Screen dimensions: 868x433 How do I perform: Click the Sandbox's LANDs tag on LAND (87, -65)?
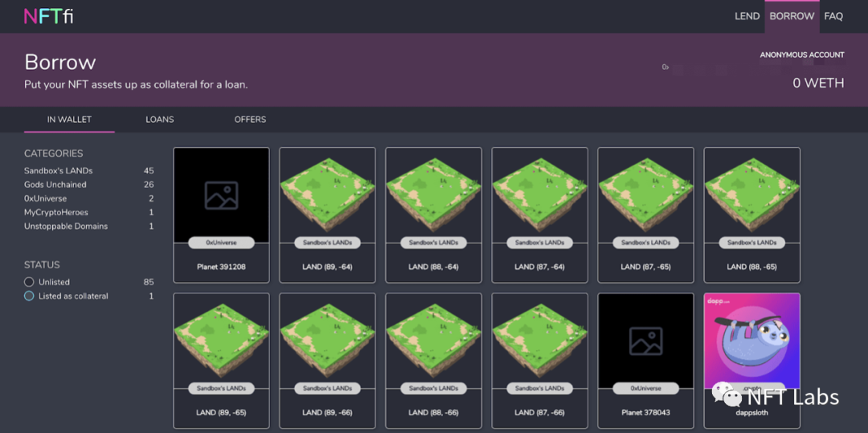coord(645,243)
